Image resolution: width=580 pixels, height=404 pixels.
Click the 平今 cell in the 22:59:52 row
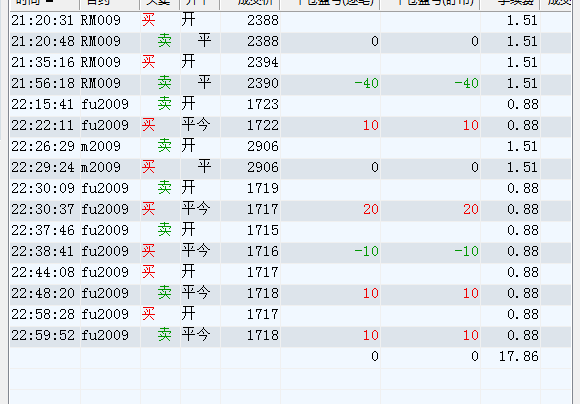click(x=196, y=335)
